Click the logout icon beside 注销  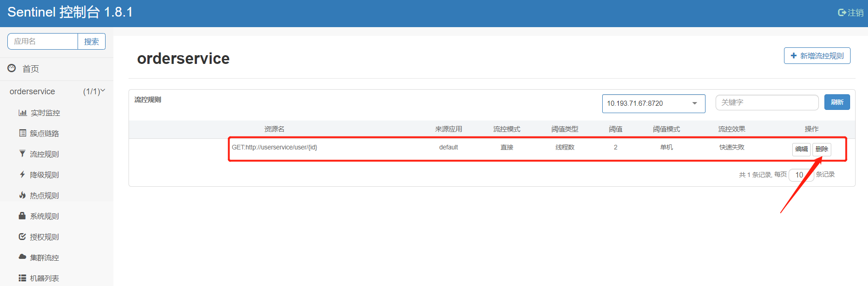coord(842,12)
